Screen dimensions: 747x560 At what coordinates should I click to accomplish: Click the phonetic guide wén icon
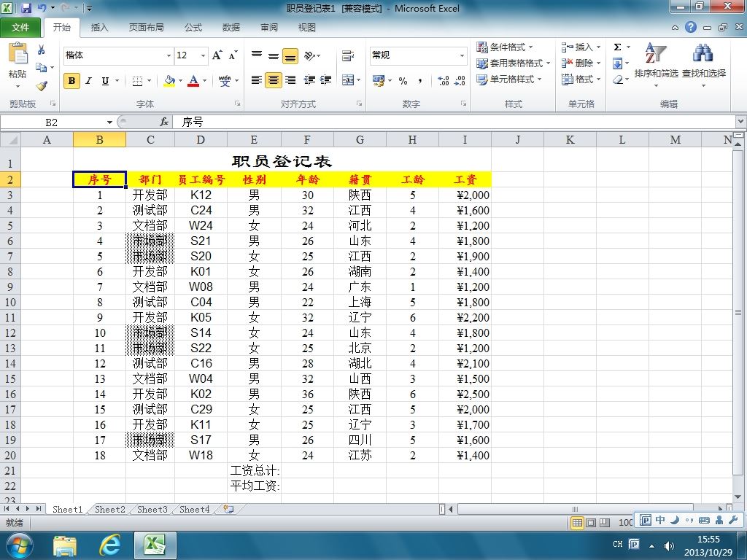click(225, 81)
